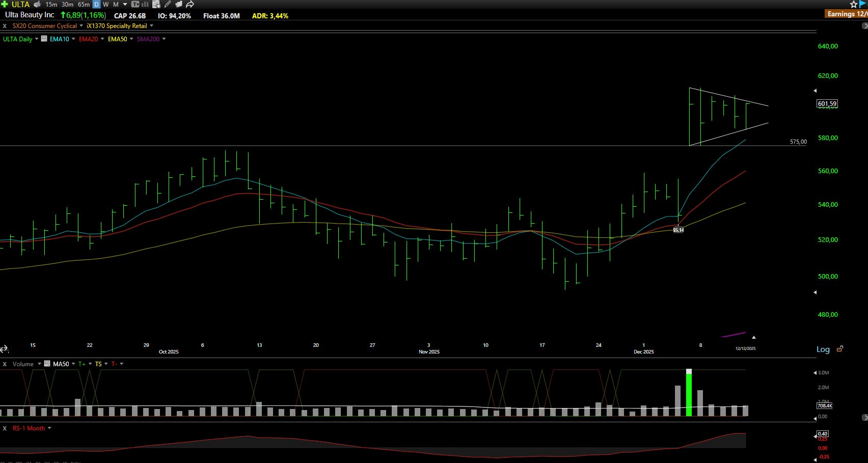Click the 640,00 price scale label

[828, 46]
